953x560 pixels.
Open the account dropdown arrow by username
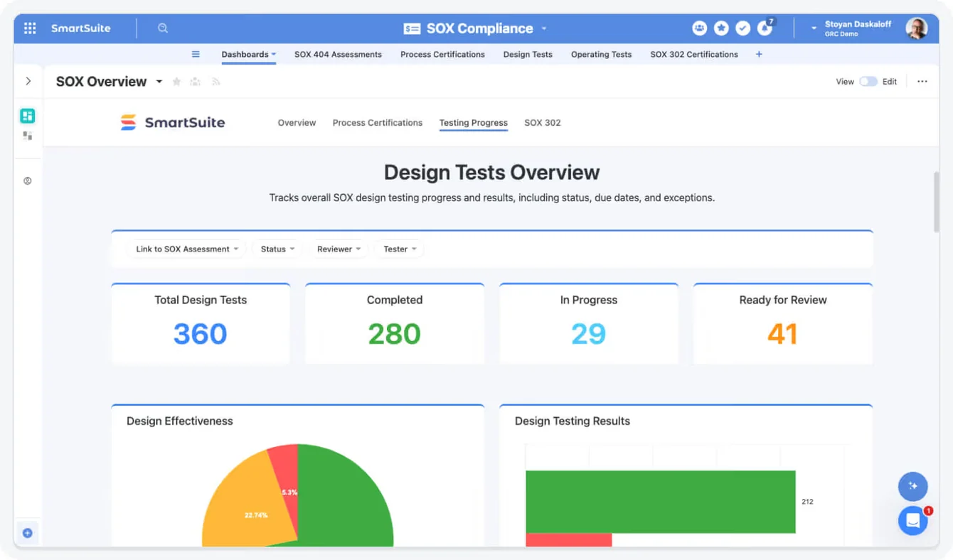[814, 28]
